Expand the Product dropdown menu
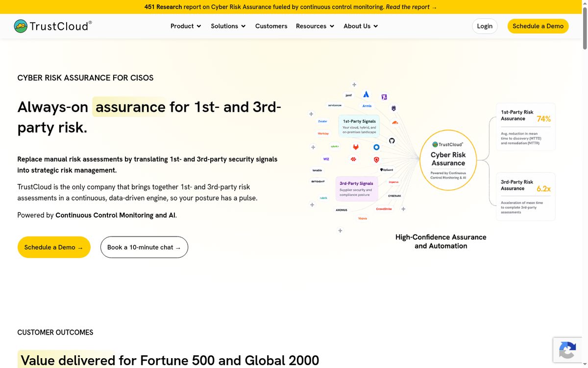The width and height of the screenshot is (588, 368). (186, 26)
